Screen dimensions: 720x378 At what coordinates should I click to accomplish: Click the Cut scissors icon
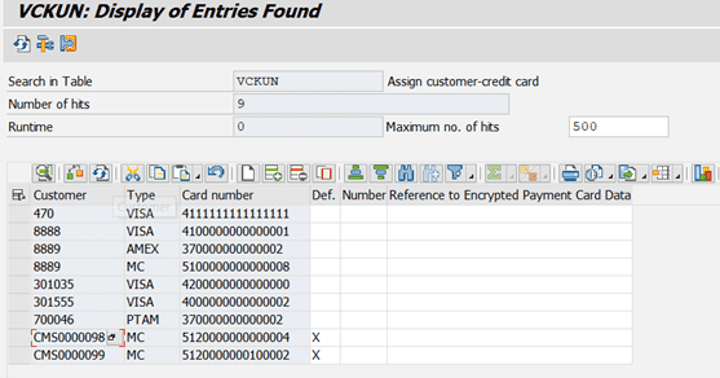tap(133, 173)
